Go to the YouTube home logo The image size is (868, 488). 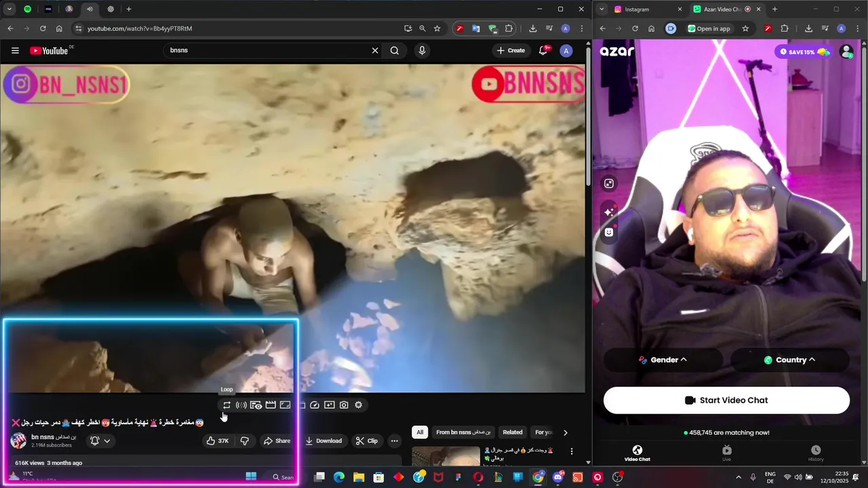[x=51, y=50]
